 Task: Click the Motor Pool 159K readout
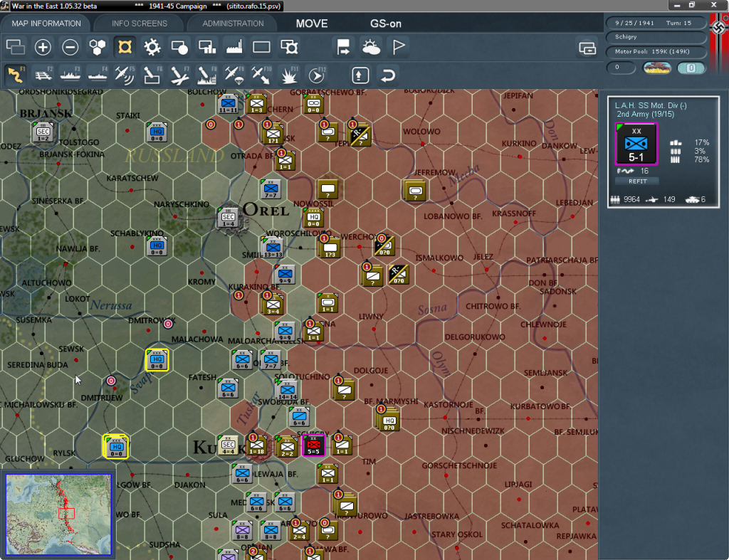(656, 51)
